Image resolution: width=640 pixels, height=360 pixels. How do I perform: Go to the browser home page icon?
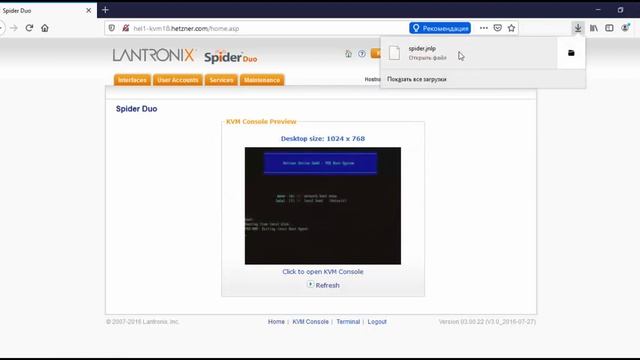point(45,28)
